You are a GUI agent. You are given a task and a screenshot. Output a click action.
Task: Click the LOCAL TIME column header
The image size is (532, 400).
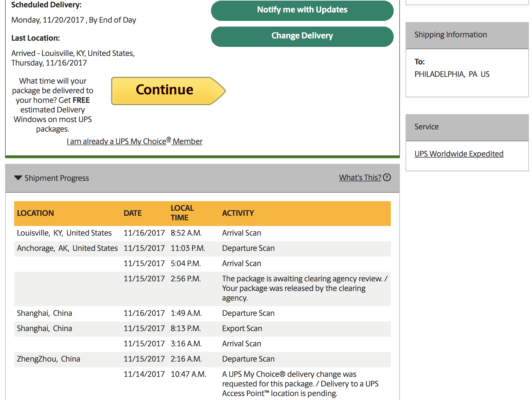182,213
